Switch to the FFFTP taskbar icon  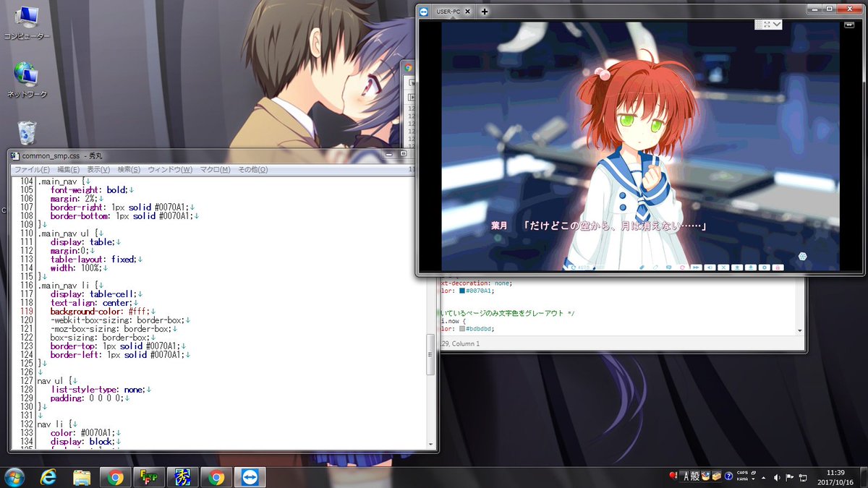pyautogui.click(x=150, y=477)
